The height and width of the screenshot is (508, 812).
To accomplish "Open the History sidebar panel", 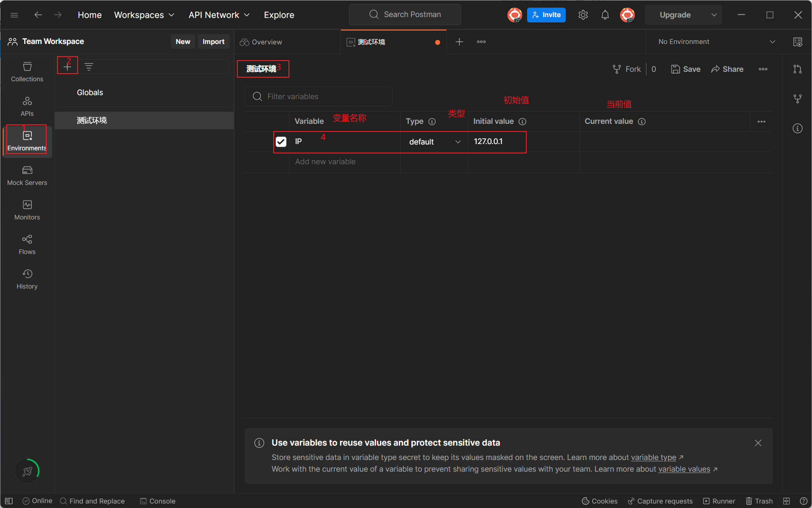I will click(x=27, y=279).
